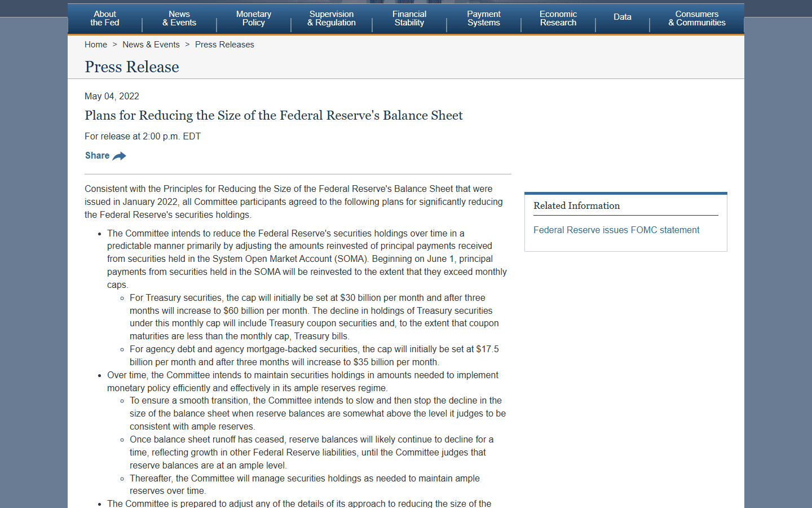This screenshot has width=812, height=508.
Task: Open the Payment Systems menu
Action: click(x=484, y=18)
